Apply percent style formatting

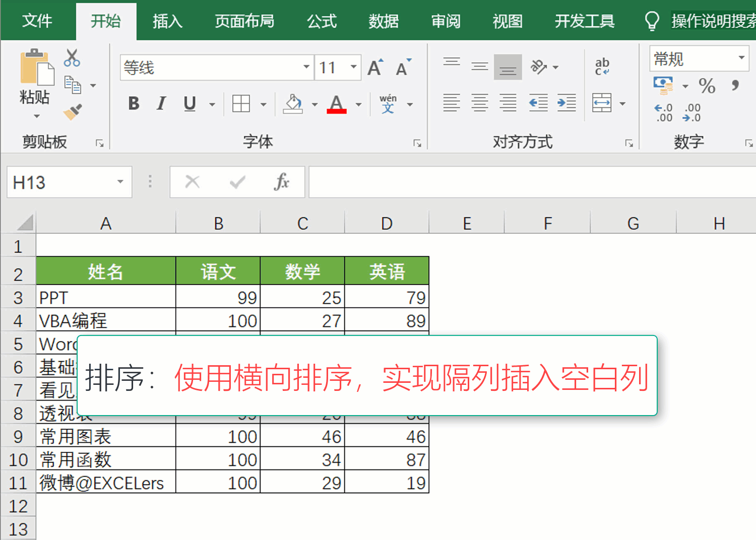707,86
